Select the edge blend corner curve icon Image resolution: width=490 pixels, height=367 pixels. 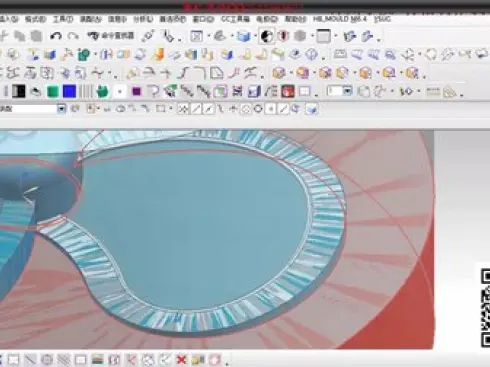200,73
